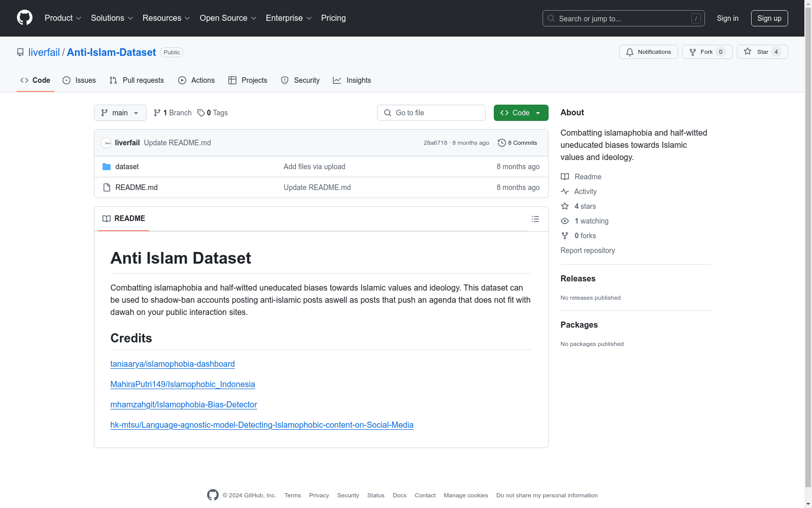Open the README outline icon
The height and width of the screenshot is (508, 812).
535,219
